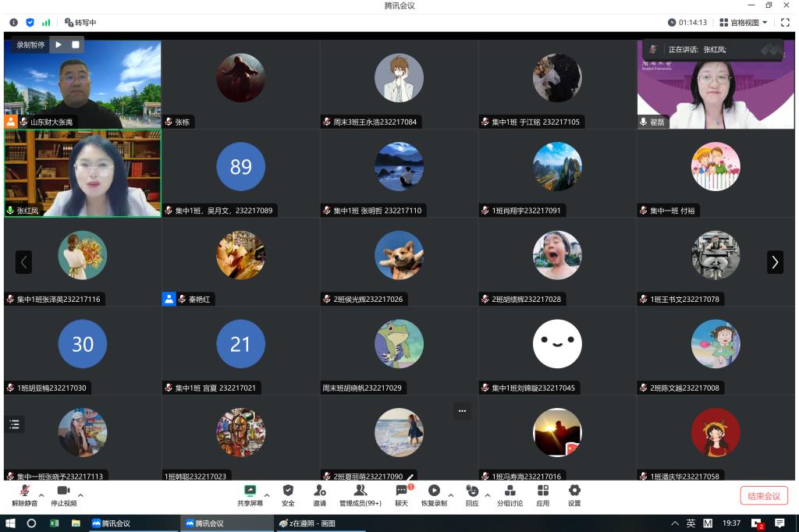Open the 安全 security shield settings
The image size is (799, 532).
[288, 495]
